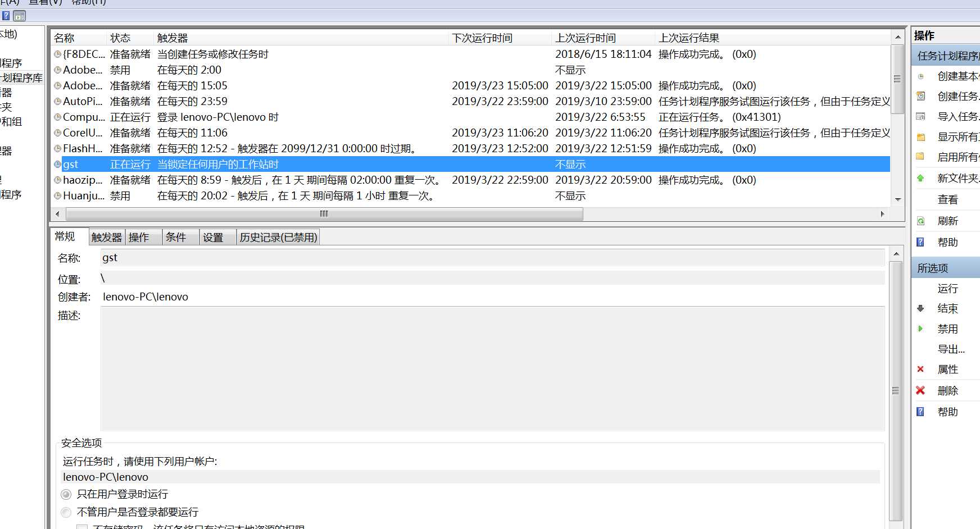980x529 pixels.
Task: Click the clock icon of the Huanju... task
Action: click(57, 196)
